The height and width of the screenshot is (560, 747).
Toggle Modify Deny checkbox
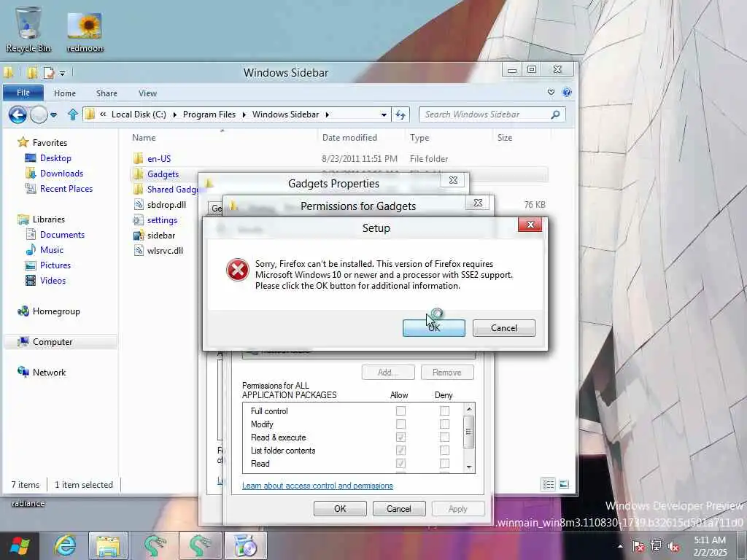pos(444,424)
